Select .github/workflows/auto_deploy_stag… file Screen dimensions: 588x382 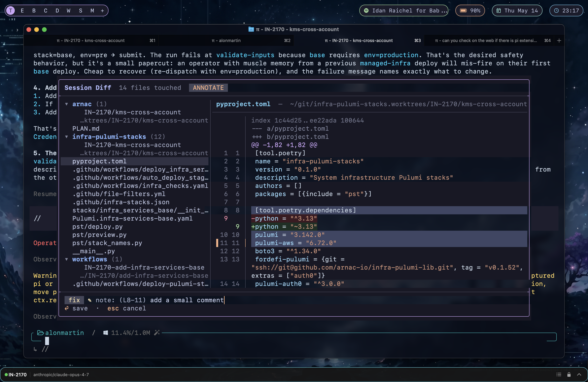pyautogui.click(x=140, y=178)
